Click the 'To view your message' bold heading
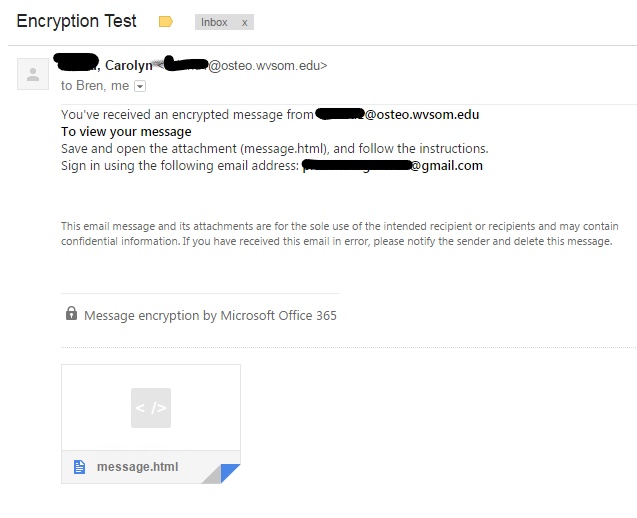This screenshot has width=637, height=518. 126,132
